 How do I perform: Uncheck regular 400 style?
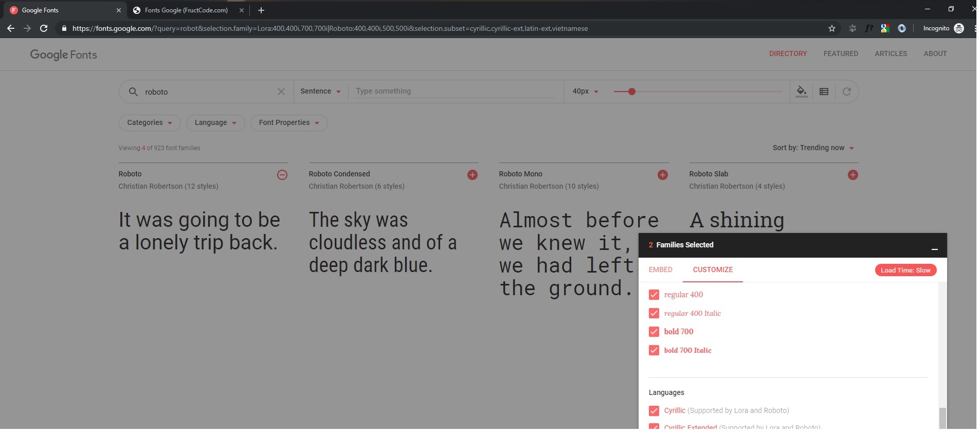click(x=654, y=295)
